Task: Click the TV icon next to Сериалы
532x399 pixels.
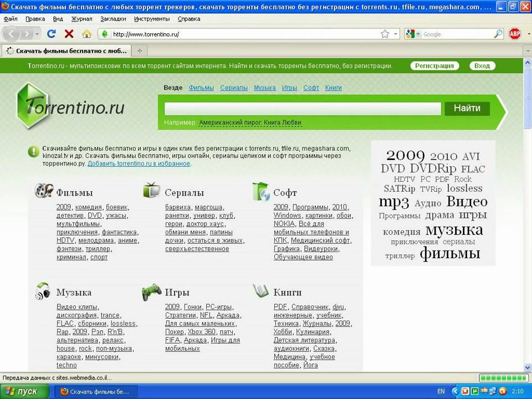Action: point(152,191)
